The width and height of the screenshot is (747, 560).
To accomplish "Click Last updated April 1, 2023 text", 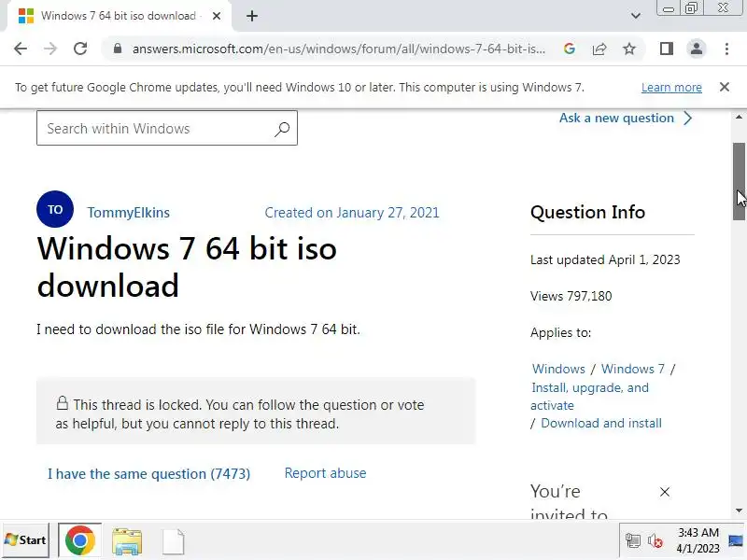I will click(x=605, y=259).
